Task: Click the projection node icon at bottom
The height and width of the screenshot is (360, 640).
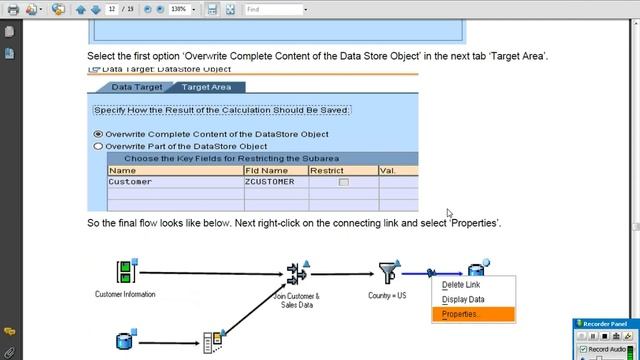Action: [214, 342]
